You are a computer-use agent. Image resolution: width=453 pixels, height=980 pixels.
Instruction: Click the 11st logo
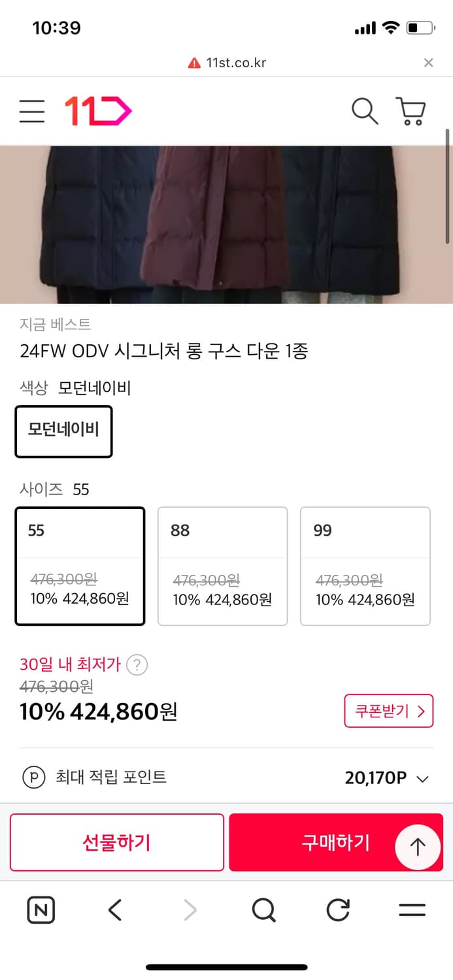(97, 110)
